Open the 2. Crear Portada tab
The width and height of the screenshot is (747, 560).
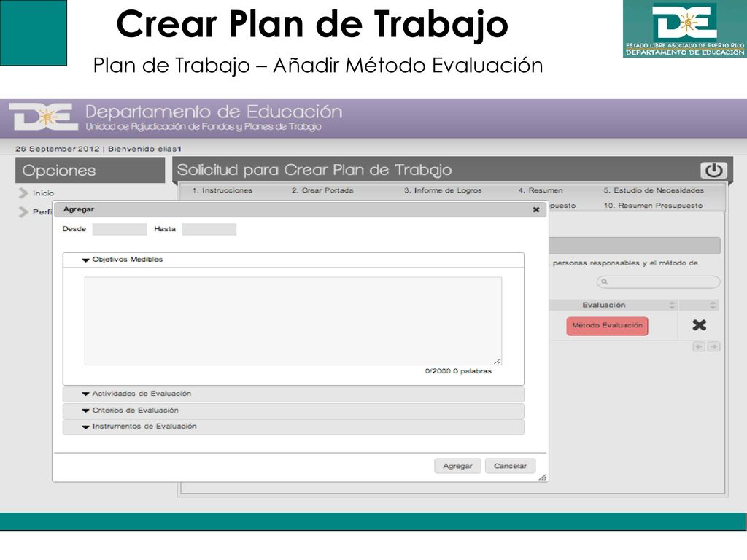[x=322, y=190]
